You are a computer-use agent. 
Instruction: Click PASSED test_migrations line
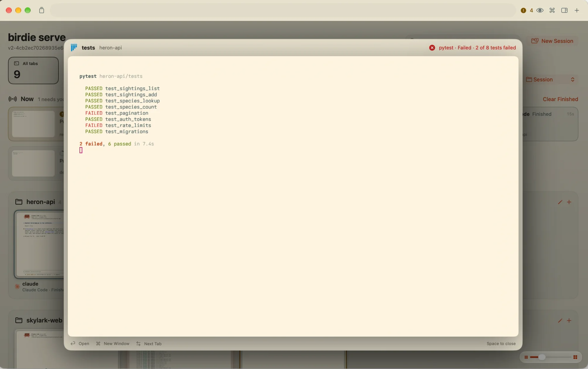[x=117, y=131]
